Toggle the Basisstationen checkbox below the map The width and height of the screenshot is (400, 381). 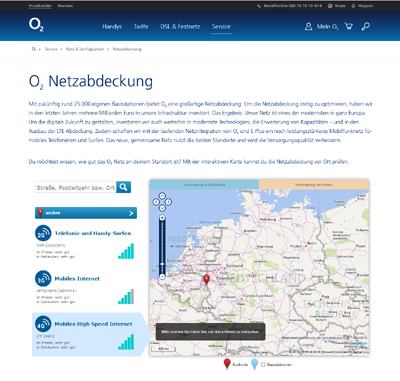(x=263, y=365)
